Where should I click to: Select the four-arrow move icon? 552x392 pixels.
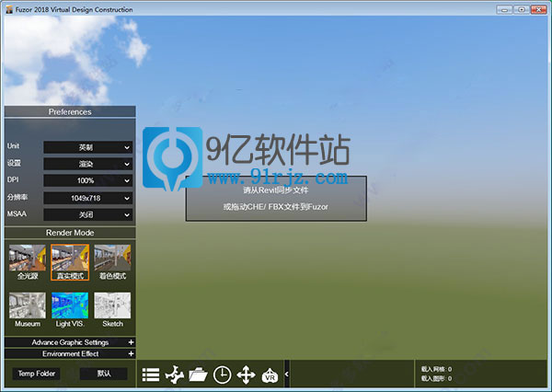[246, 375]
